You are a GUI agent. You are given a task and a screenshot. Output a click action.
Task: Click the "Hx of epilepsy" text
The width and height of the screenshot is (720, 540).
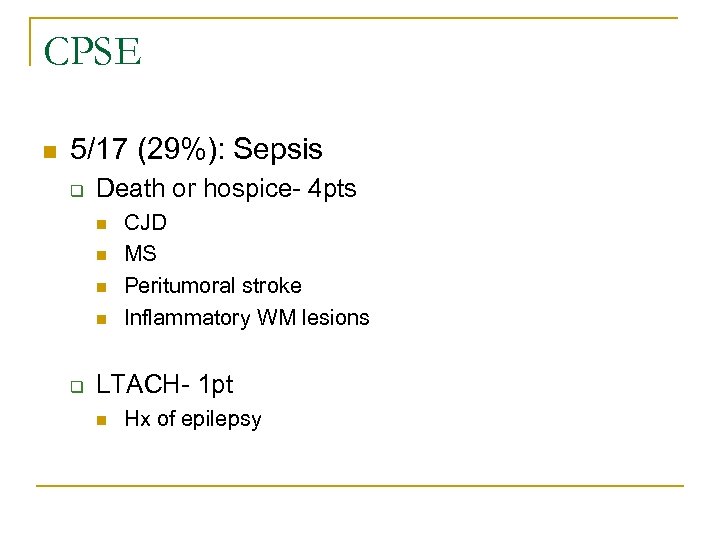(x=192, y=419)
